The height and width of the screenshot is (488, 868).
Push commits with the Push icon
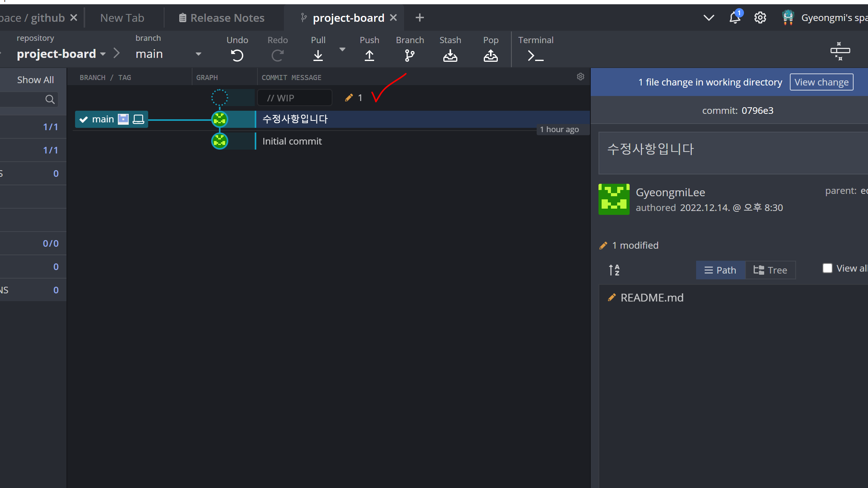coord(369,56)
